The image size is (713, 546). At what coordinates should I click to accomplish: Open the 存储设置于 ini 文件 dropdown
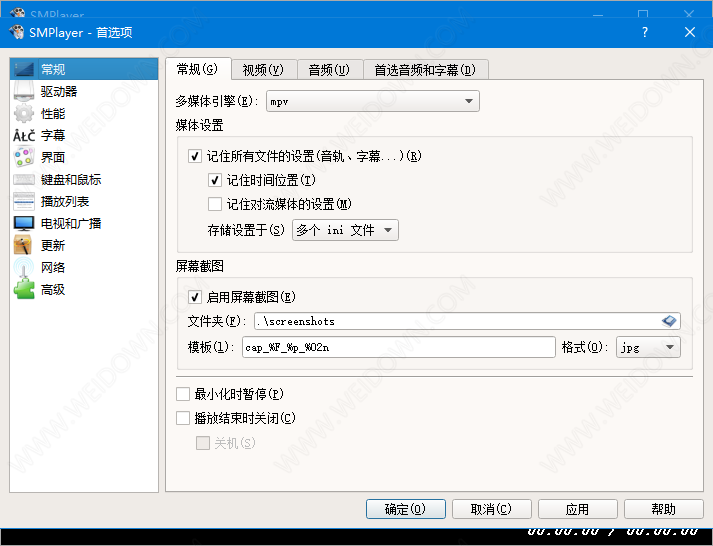(x=345, y=230)
